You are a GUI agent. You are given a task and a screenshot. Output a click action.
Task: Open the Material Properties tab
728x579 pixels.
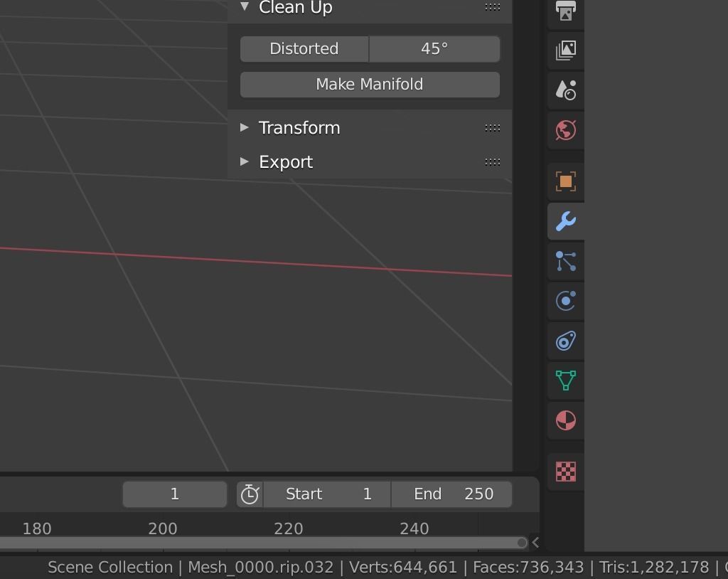coord(565,420)
